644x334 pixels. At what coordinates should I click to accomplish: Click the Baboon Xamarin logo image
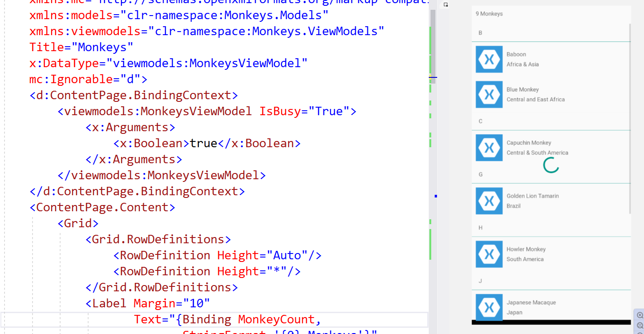489,59
